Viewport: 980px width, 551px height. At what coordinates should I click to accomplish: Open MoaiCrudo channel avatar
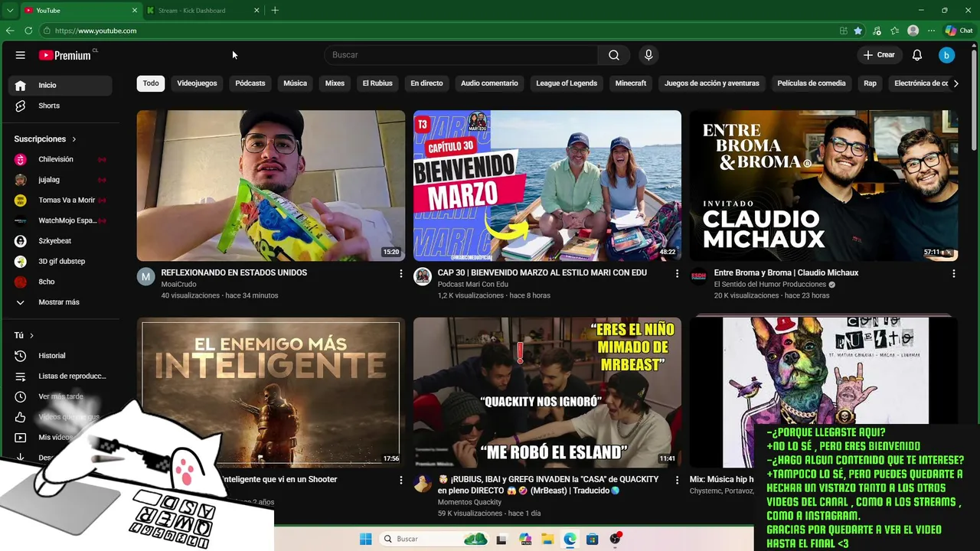click(x=145, y=276)
